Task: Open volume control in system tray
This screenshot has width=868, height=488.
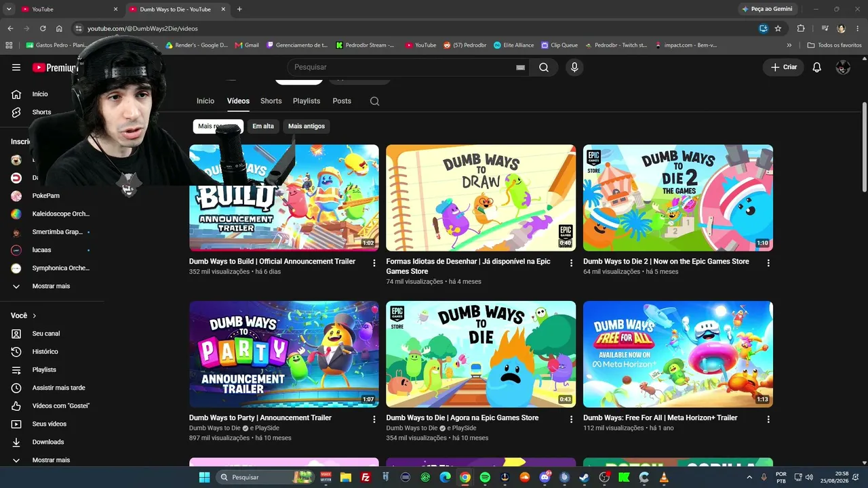Action: (x=809, y=477)
